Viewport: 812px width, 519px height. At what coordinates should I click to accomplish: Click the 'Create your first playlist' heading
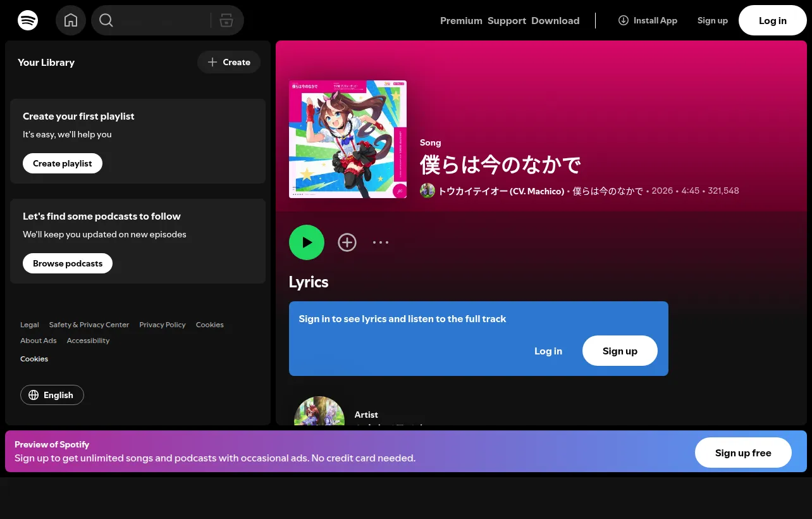pyautogui.click(x=78, y=116)
